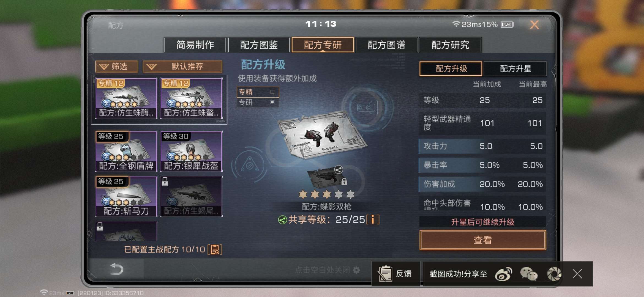Share screenshot to camera-shutter app icon
This screenshot has width=644, height=297.
tap(554, 274)
